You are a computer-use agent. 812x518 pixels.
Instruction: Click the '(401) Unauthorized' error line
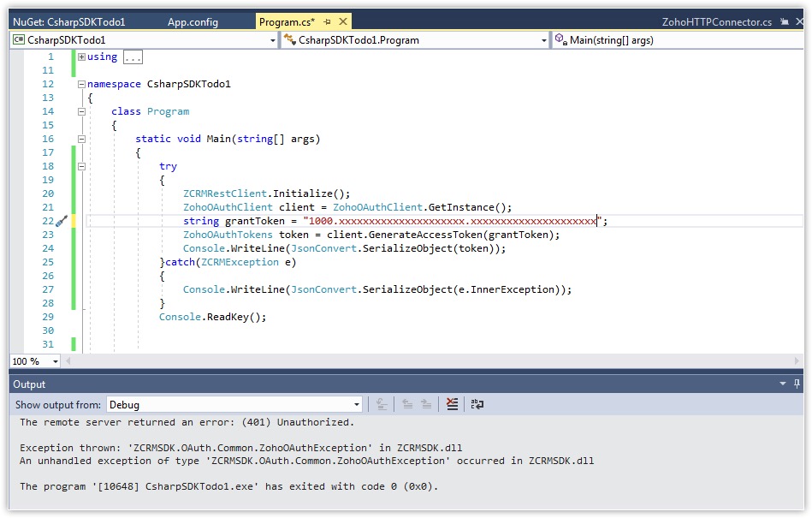click(187, 423)
